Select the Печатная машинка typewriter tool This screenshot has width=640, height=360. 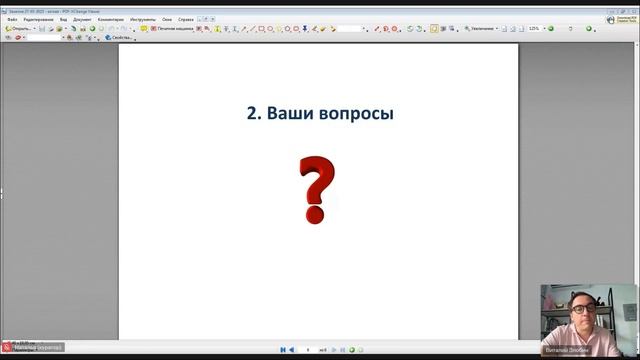(x=171, y=29)
